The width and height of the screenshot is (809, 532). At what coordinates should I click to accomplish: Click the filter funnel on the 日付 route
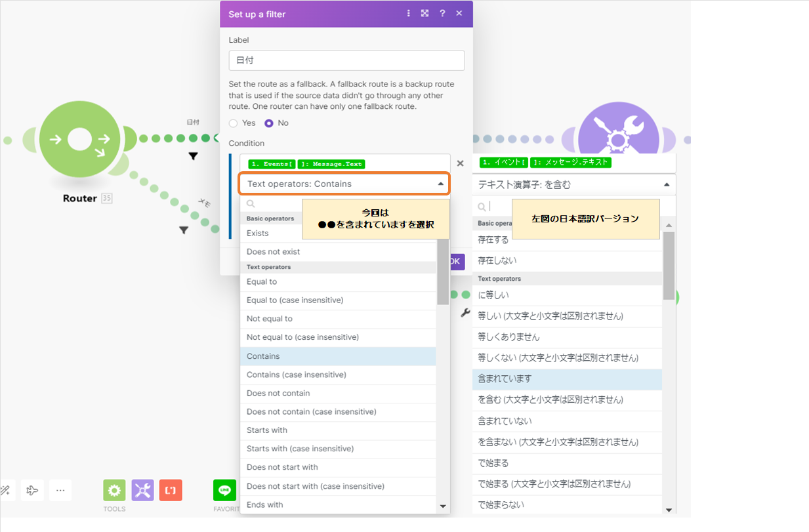pos(193,156)
